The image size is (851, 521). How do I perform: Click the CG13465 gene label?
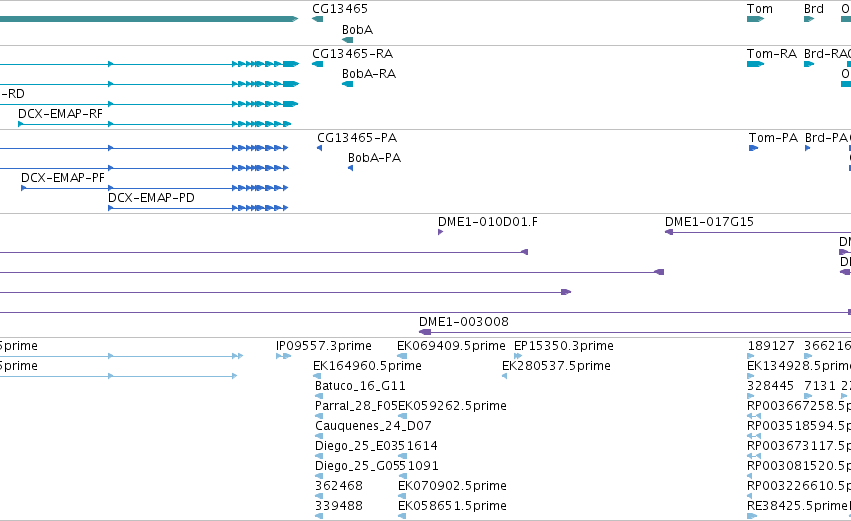[340, 9]
